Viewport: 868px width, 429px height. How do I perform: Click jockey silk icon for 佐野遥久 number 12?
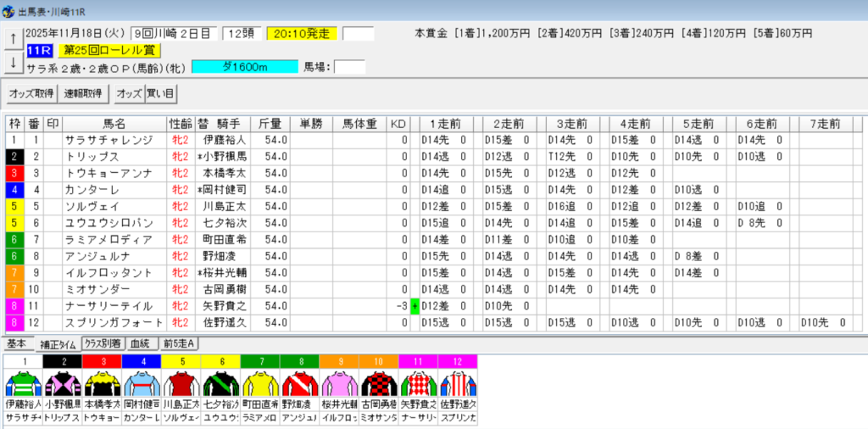458,383
